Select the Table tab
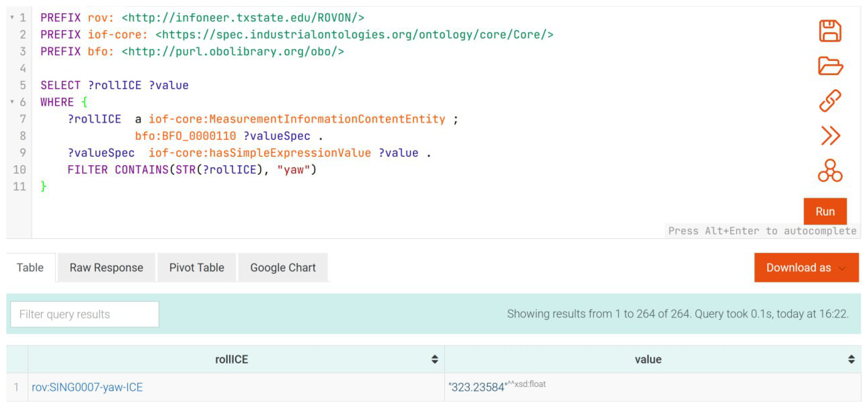868x408 pixels. tap(30, 267)
